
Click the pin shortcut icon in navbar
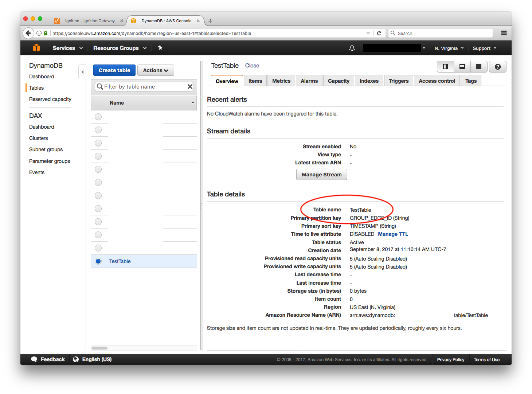tap(160, 48)
